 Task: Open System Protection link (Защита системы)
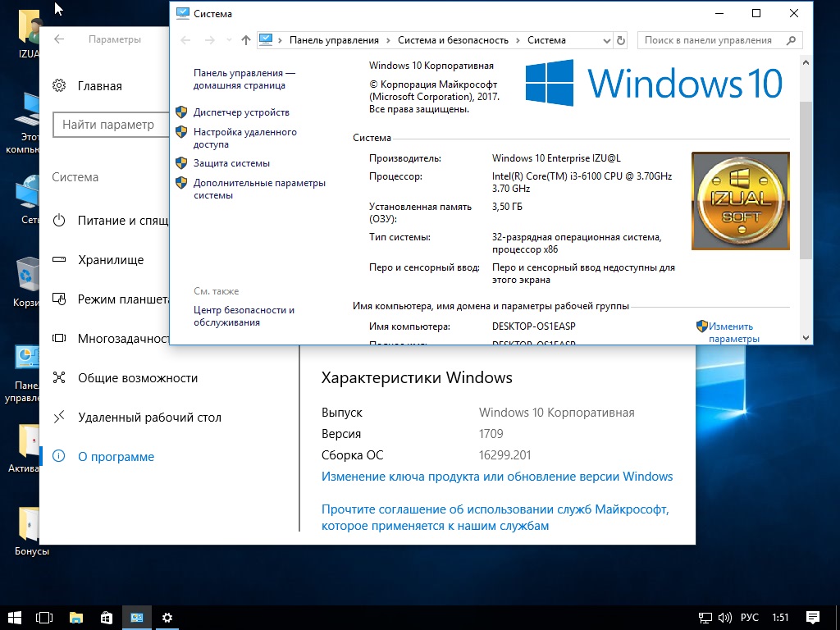click(x=231, y=163)
